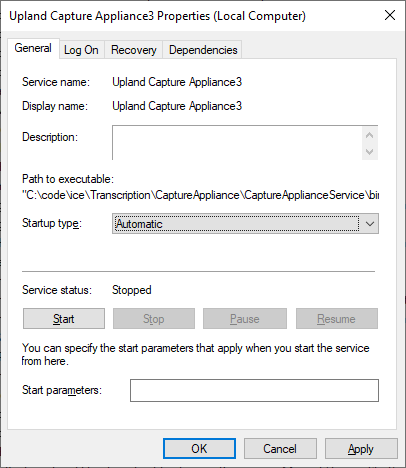Click the greyed-out Stop button
This screenshot has height=468, width=406.
point(154,319)
